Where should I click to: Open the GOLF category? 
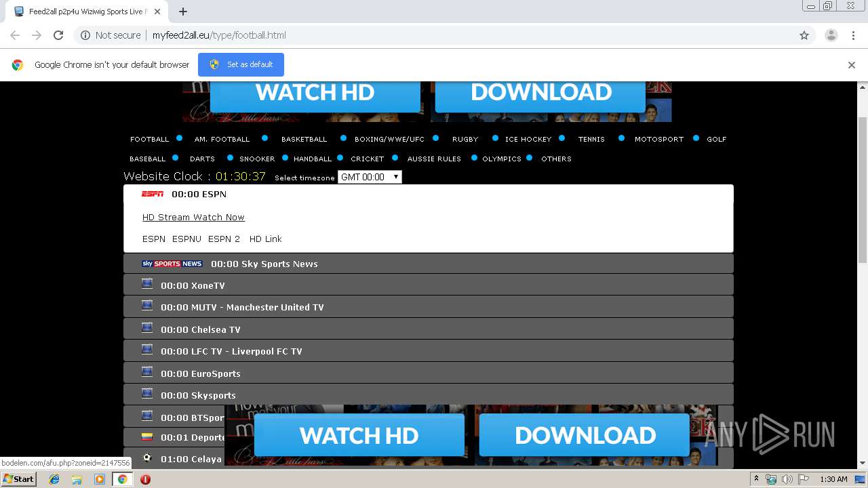click(x=717, y=139)
